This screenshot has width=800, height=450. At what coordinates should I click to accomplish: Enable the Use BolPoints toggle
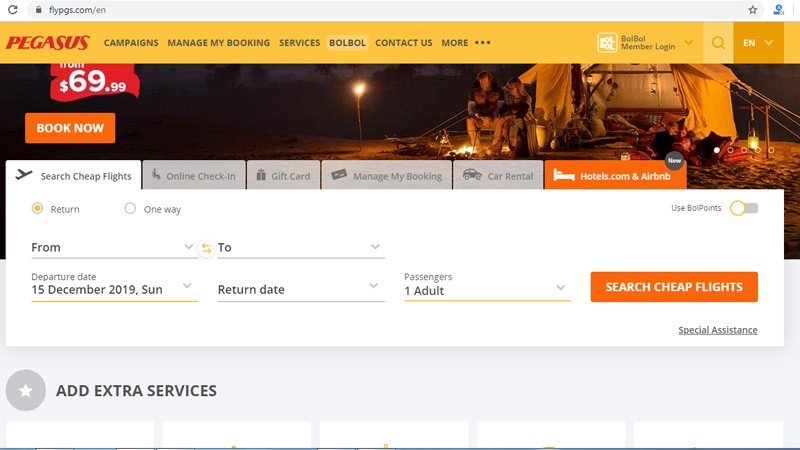pos(744,208)
